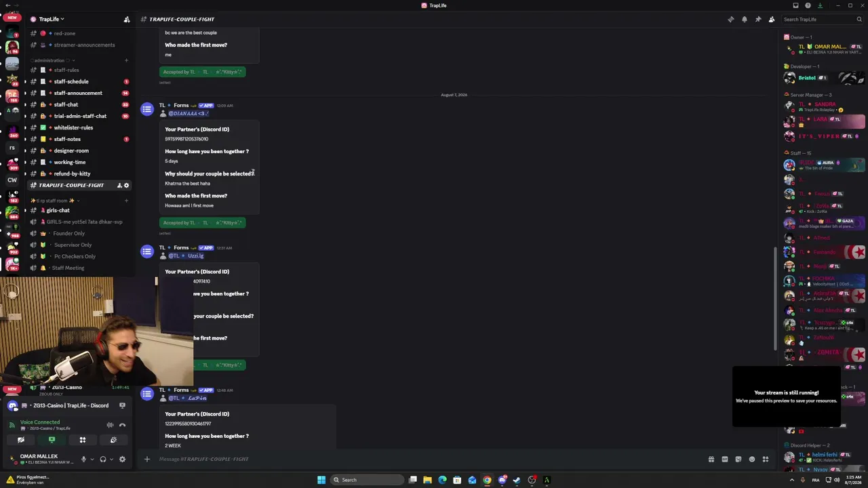868x488 pixels.
Task: Open the TrapLife server dropdown menu
Action: click(x=52, y=19)
